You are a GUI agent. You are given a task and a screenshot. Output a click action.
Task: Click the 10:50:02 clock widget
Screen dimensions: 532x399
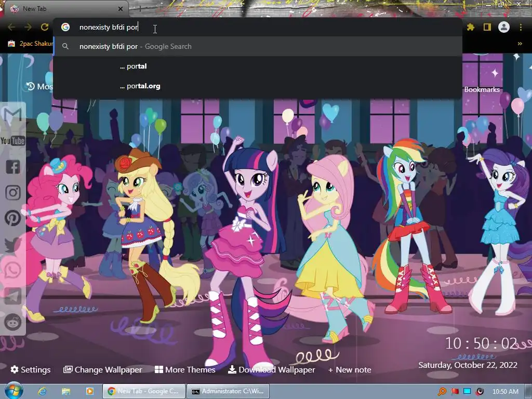[x=481, y=343]
